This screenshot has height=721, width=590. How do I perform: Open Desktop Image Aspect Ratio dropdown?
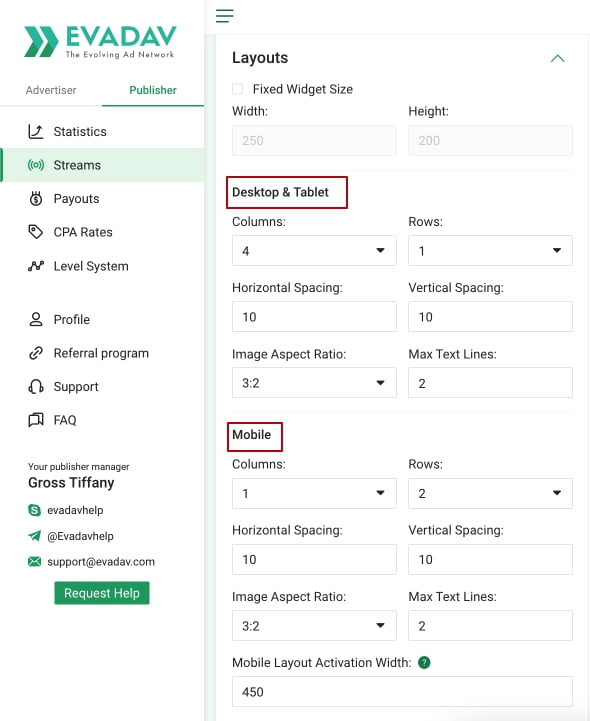click(314, 383)
